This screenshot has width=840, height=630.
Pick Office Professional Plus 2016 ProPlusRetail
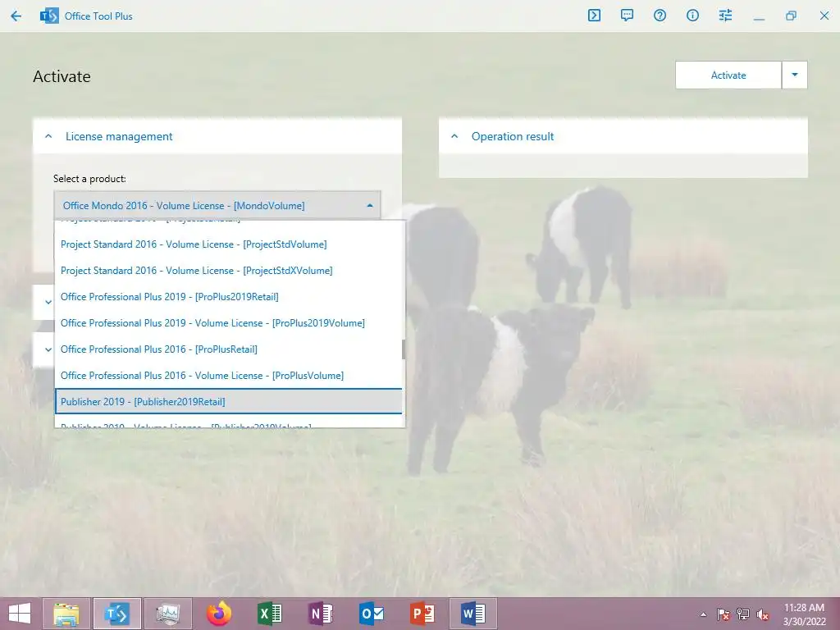228,349
